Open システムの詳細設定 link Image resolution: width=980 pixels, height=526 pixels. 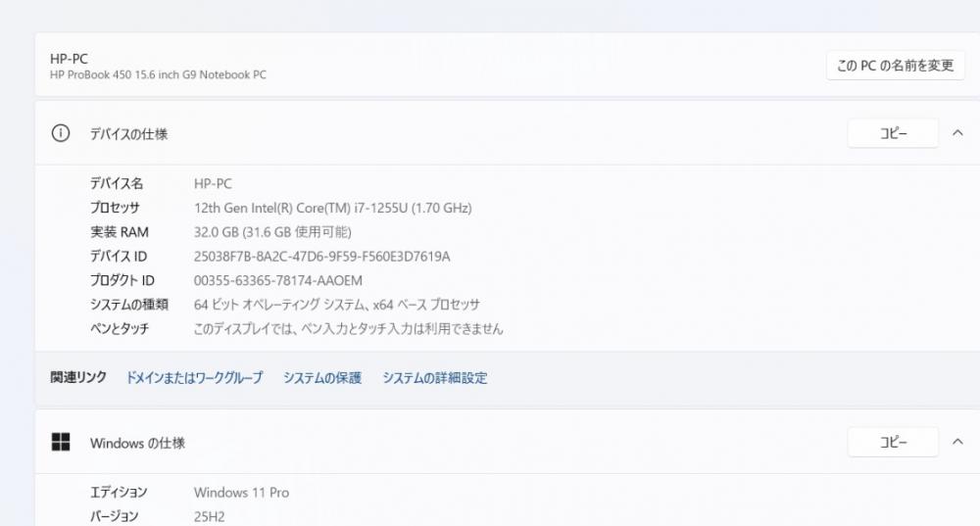point(435,377)
